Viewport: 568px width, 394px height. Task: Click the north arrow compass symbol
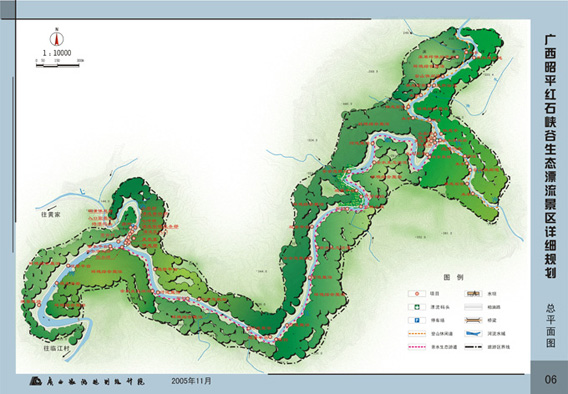pos(57,38)
